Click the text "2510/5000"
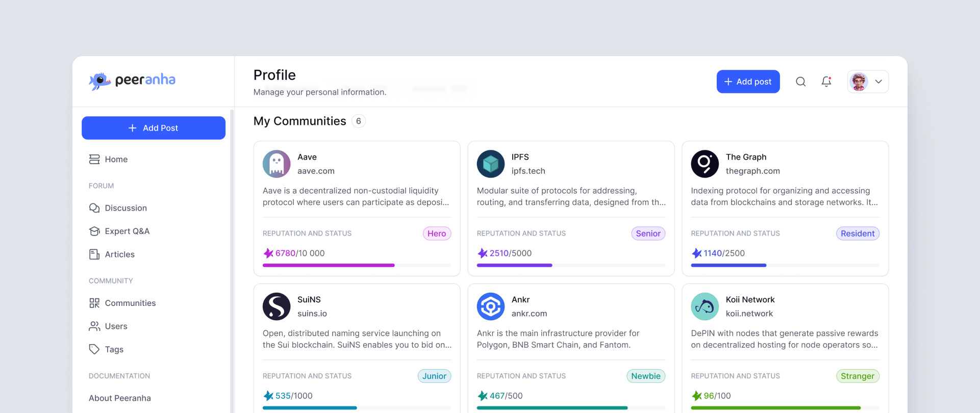The image size is (980, 413). coord(511,253)
